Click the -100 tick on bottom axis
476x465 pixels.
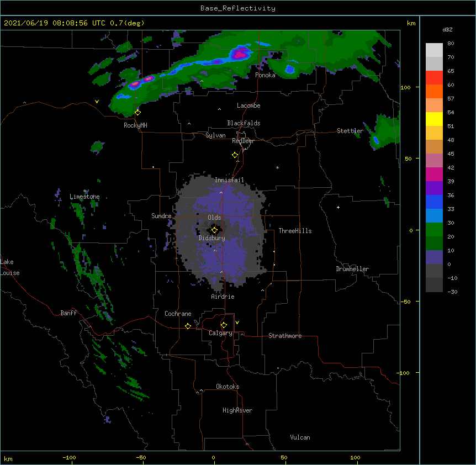point(70,458)
